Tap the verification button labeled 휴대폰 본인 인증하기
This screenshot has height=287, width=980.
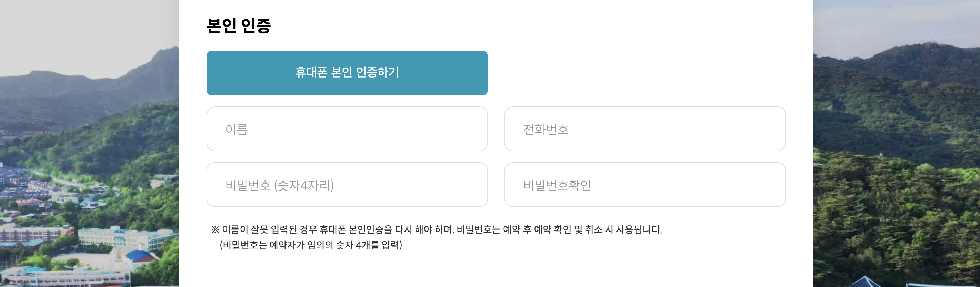point(347,72)
